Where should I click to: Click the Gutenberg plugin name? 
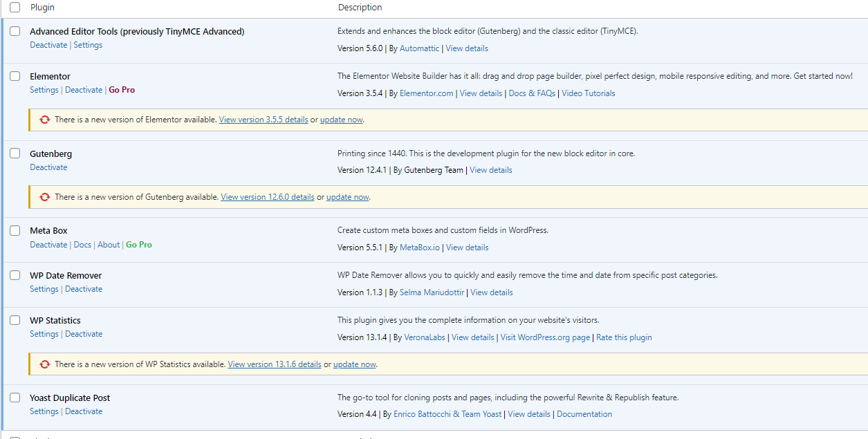click(50, 153)
